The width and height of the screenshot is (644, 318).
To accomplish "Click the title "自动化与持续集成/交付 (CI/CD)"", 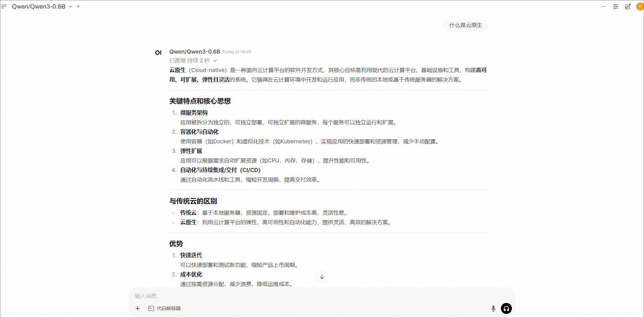I will pyautogui.click(x=220, y=170).
